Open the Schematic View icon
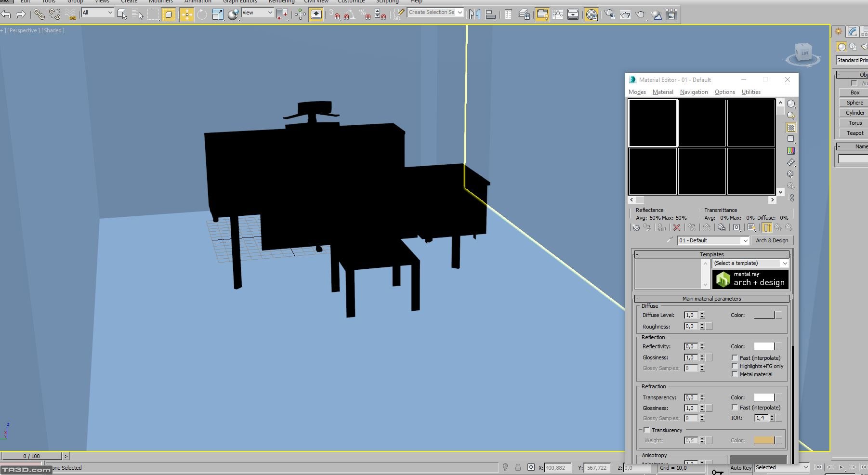 point(573,15)
